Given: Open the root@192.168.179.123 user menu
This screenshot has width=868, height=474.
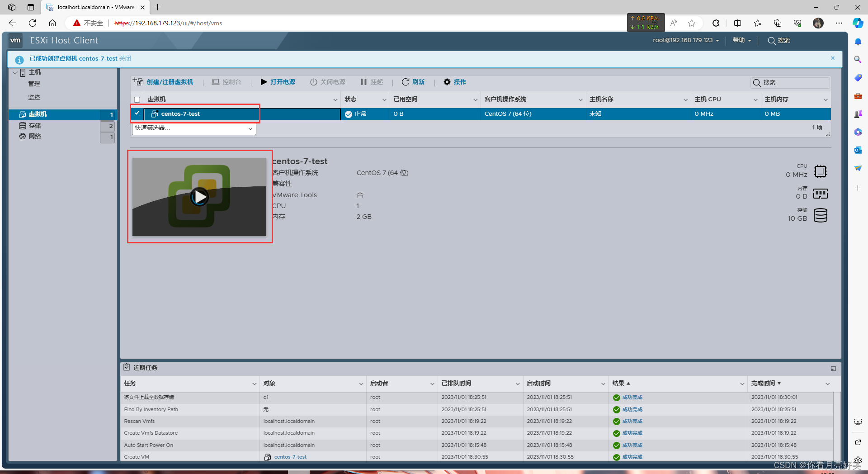Looking at the screenshot, I should click(686, 40).
